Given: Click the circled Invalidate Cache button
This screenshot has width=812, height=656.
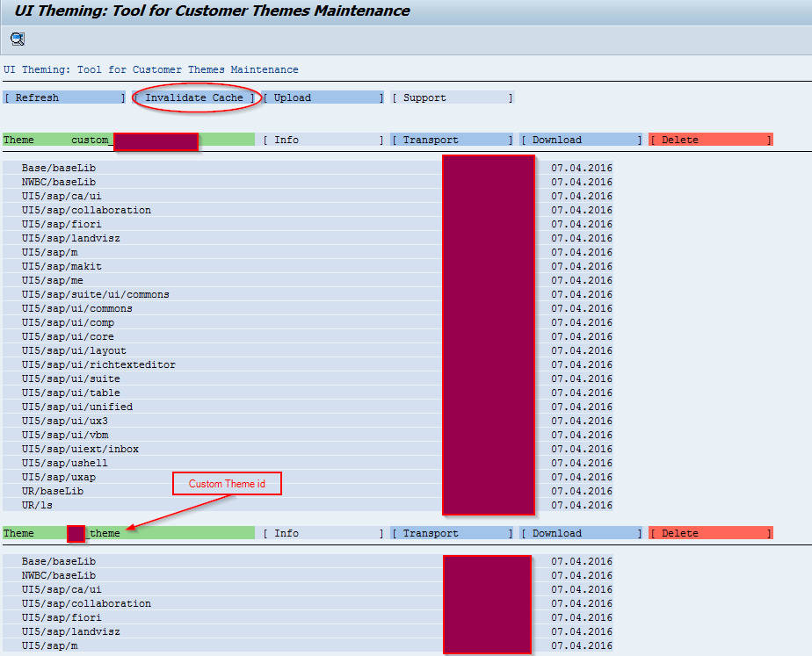Looking at the screenshot, I should click(195, 97).
